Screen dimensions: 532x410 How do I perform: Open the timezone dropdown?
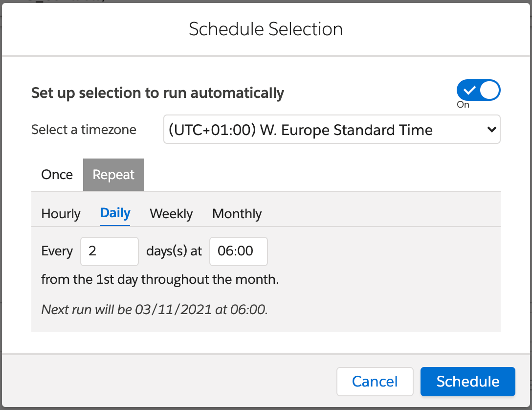pyautogui.click(x=332, y=130)
